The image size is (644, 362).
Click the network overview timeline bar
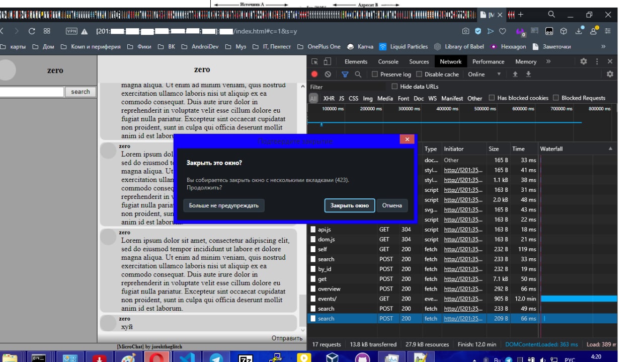tap(445, 122)
